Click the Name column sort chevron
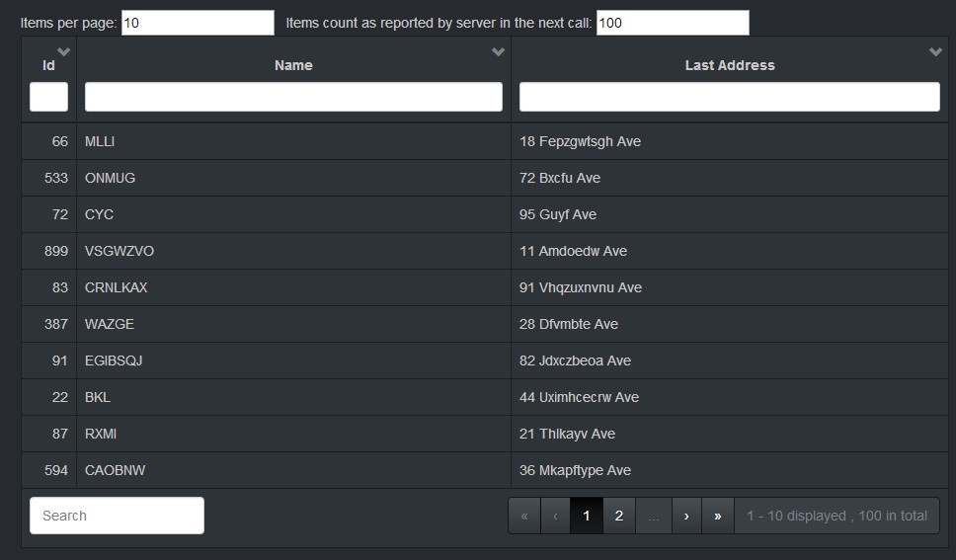 click(x=498, y=52)
